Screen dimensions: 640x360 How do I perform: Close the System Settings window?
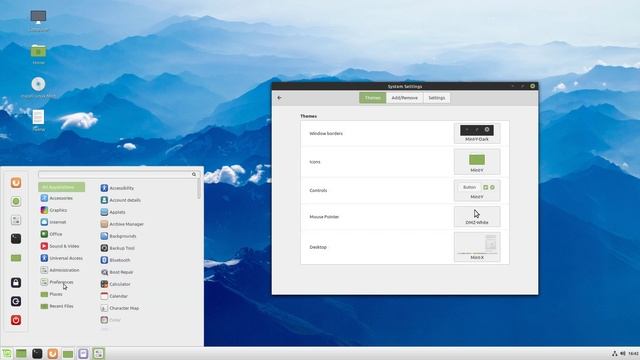point(532,86)
